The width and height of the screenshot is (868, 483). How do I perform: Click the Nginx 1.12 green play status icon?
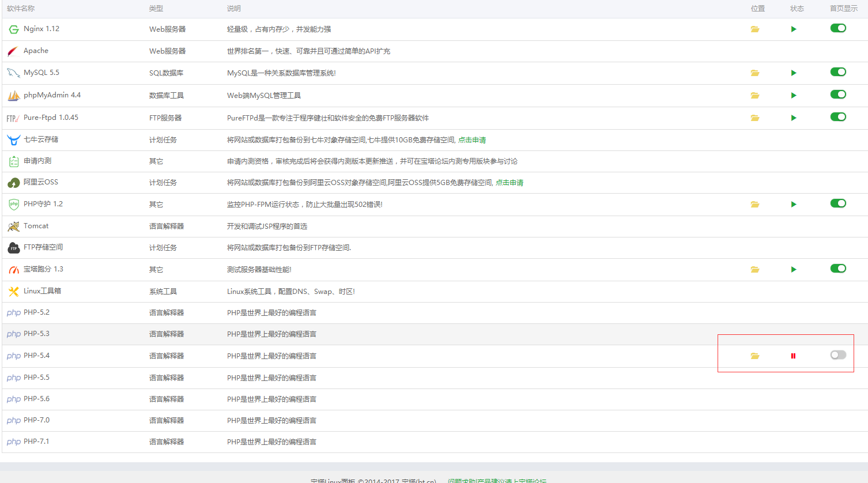click(794, 29)
